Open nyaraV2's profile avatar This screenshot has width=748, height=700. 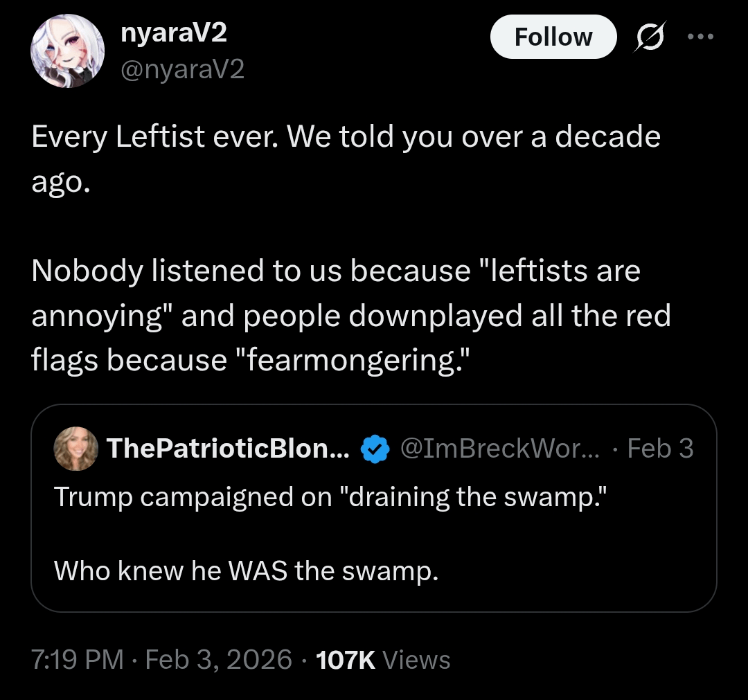tap(68, 51)
